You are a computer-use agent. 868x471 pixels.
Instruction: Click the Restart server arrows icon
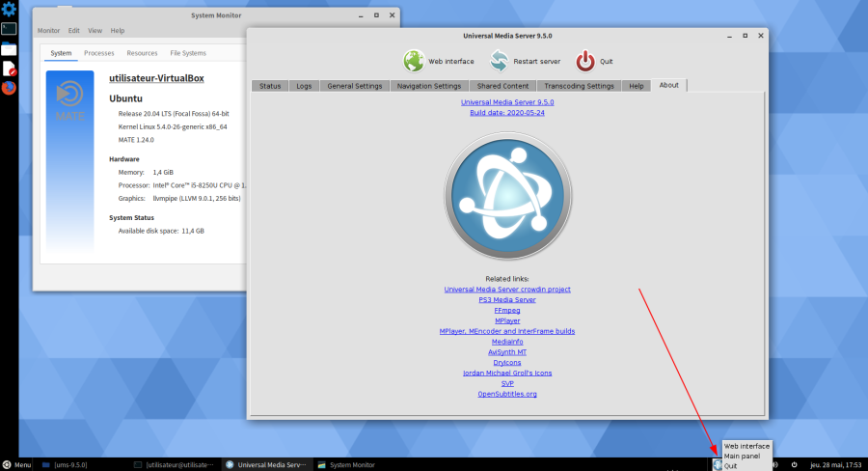pyautogui.click(x=498, y=61)
